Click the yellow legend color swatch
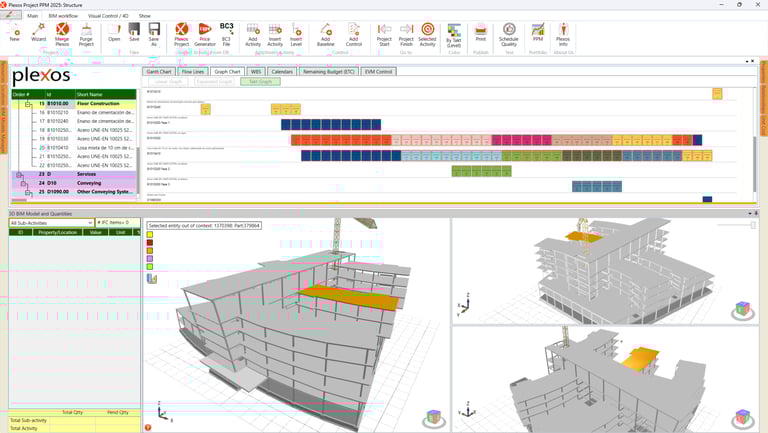This screenshot has height=433, width=768. 150,235
